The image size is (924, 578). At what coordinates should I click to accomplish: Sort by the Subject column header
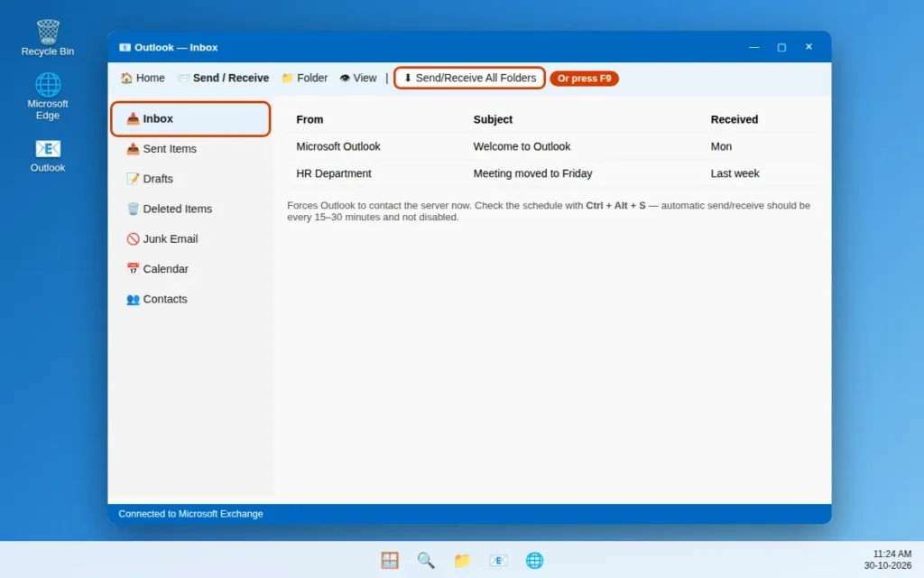493,119
